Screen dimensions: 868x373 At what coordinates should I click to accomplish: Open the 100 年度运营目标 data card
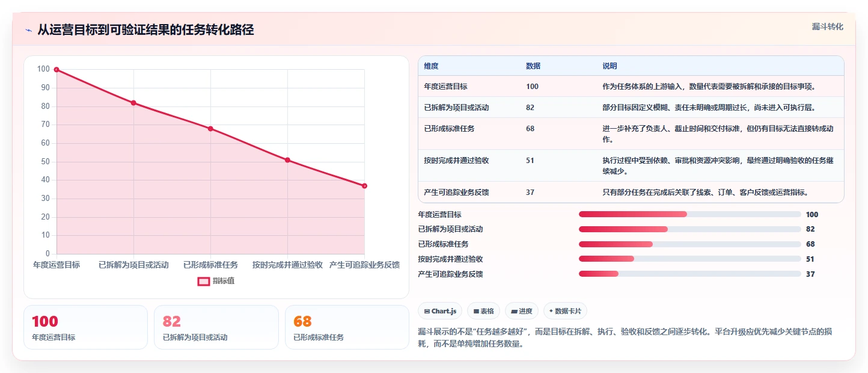click(x=85, y=327)
